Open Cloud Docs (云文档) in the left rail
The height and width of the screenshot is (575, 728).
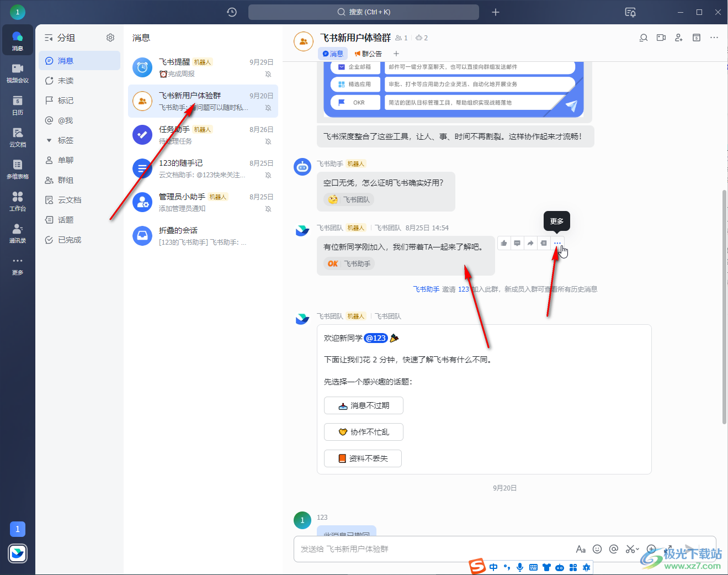[18, 137]
